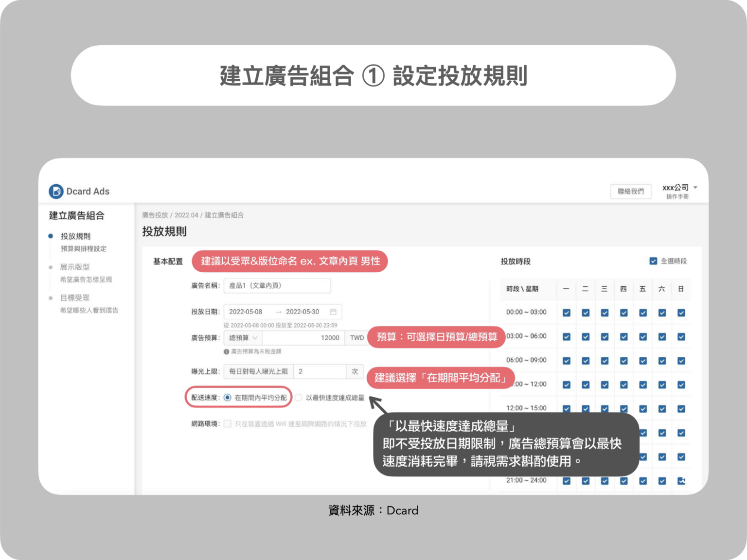The height and width of the screenshot is (560, 747).
Task: Switch to the 廣告投放 breadcrumb
Action: [155, 215]
